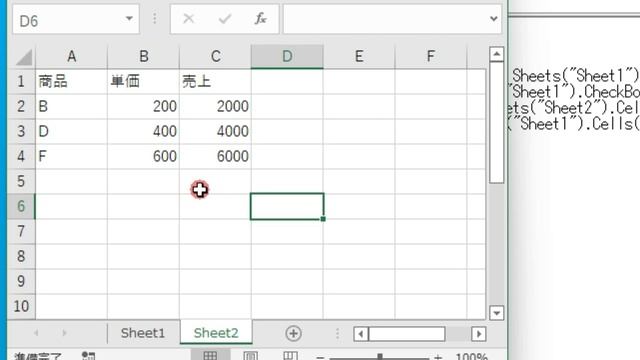
Task: Click CheckBo code line in VBA window
Action: click(574, 92)
